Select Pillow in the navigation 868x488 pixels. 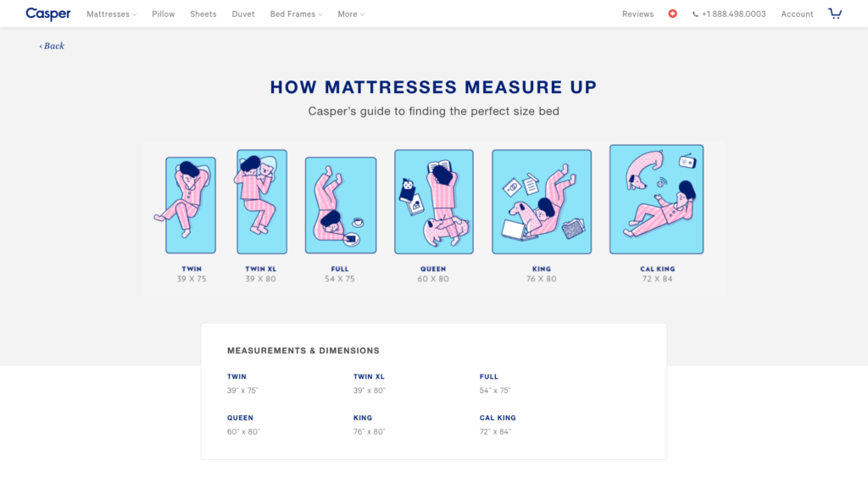163,14
